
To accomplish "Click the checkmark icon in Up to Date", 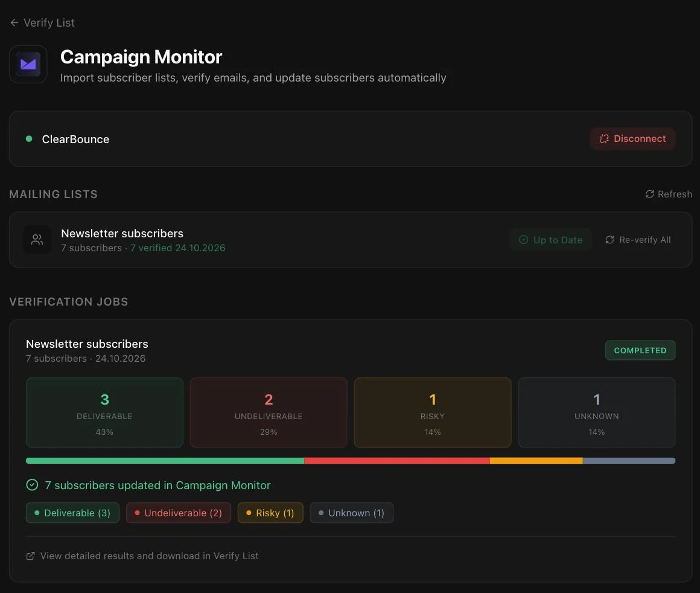I will [523, 240].
